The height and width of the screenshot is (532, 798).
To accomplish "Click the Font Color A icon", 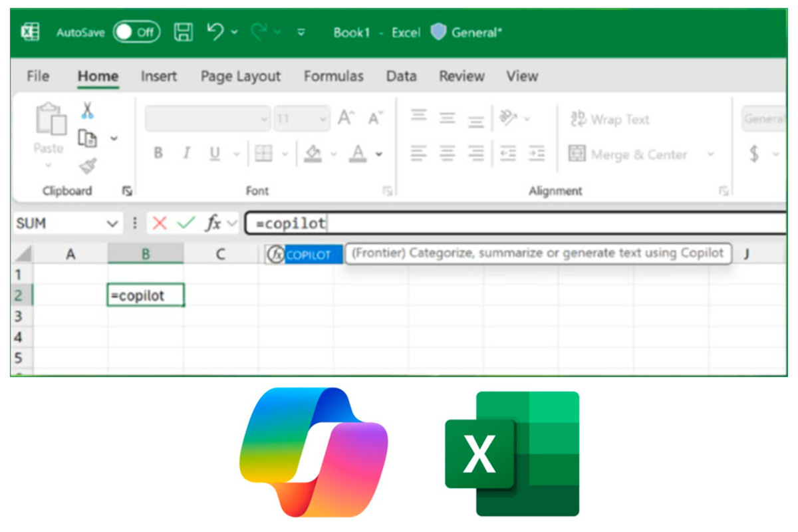I will click(358, 154).
